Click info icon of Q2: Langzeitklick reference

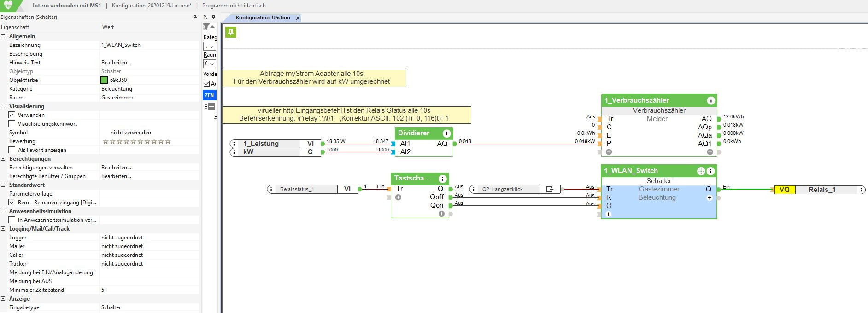474,189
